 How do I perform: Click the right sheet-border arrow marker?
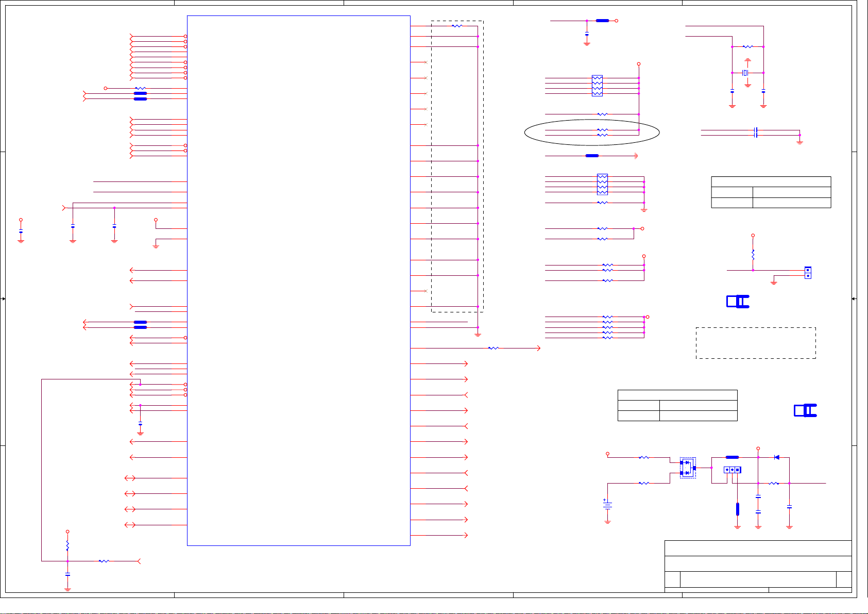(x=854, y=299)
